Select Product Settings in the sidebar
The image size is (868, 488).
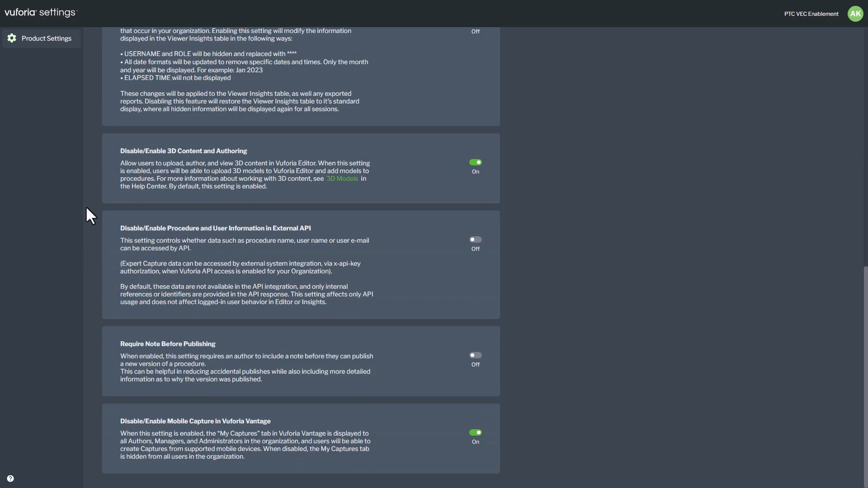42,38
